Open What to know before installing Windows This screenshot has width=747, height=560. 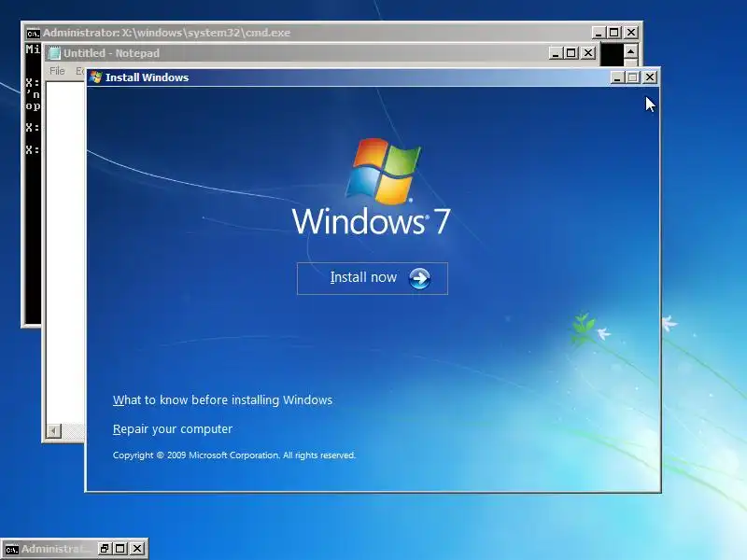[222, 400]
